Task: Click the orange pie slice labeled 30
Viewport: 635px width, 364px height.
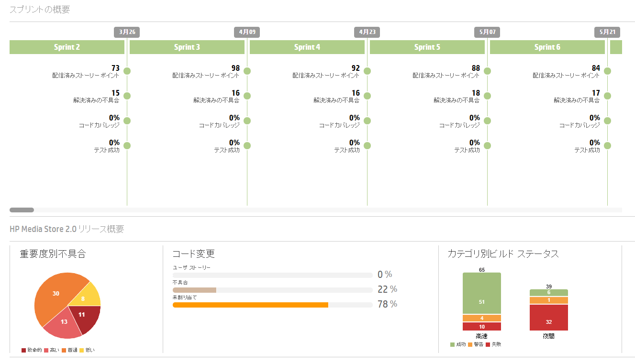Action: [55, 293]
